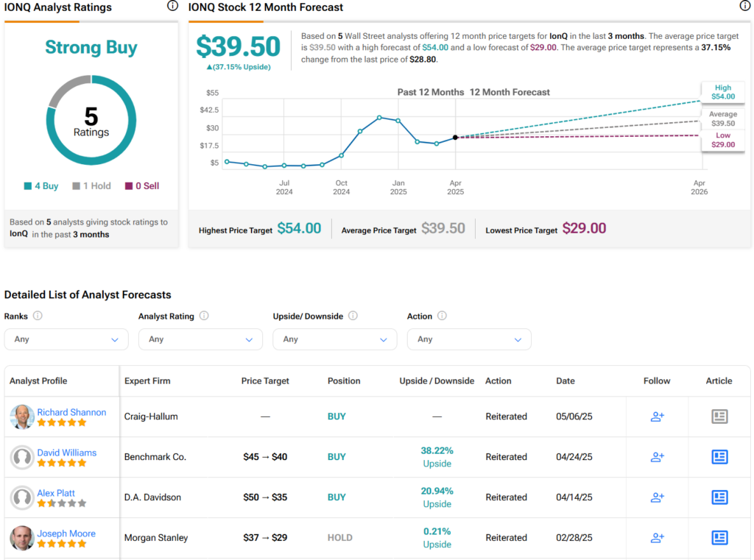Image resolution: width=754 pixels, height=560 pixels.
Task: Follow analyst Richard Shannon
Action: 657,417
